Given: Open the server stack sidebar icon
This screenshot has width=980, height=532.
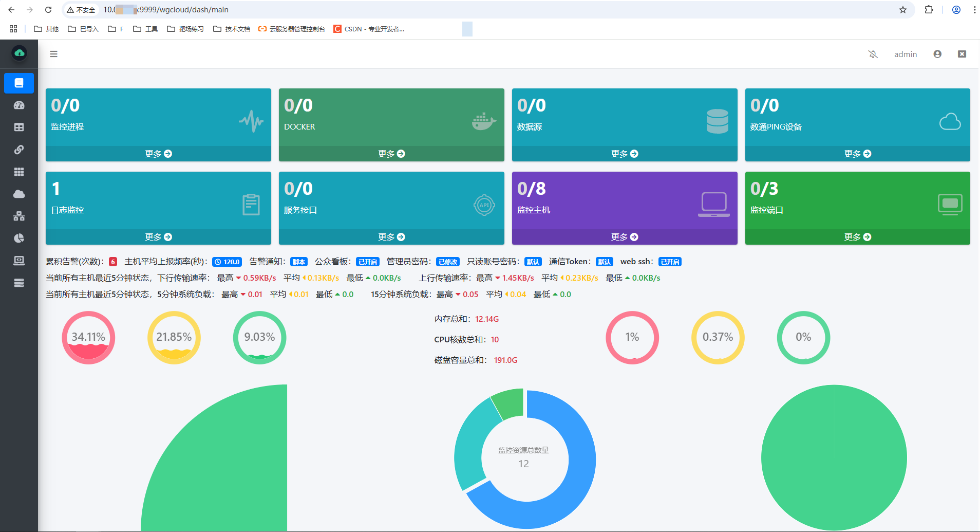Looking at the screenshot, I should click(x=19, y=283).
